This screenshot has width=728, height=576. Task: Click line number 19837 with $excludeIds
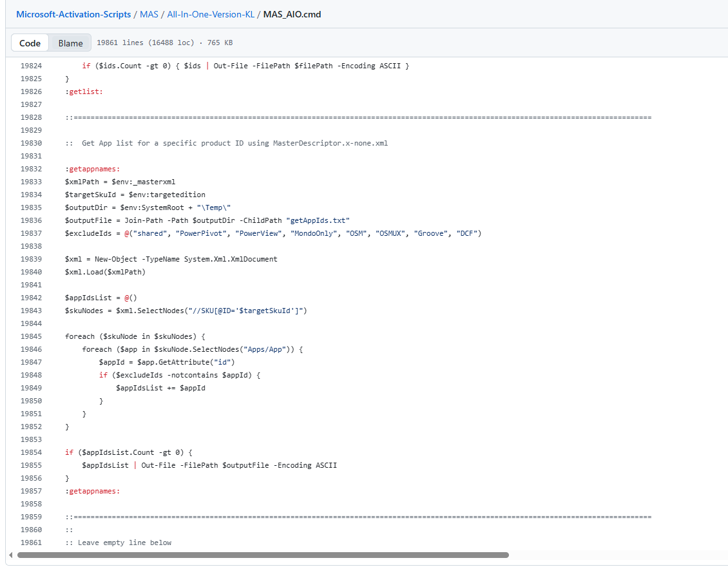(x=31, y=233)
